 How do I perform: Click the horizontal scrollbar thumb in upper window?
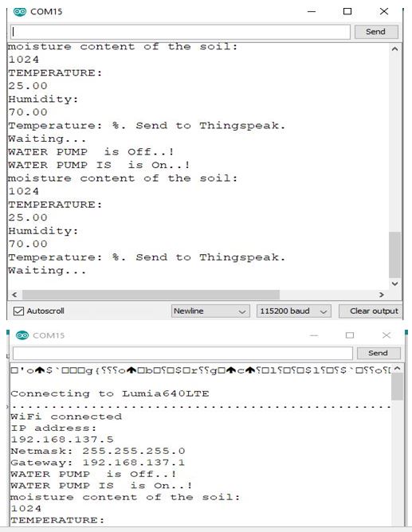click(x=151, y=295)
